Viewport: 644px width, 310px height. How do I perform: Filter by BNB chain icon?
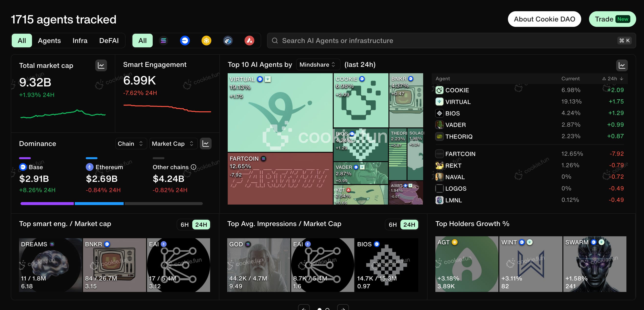pos(206,41)
